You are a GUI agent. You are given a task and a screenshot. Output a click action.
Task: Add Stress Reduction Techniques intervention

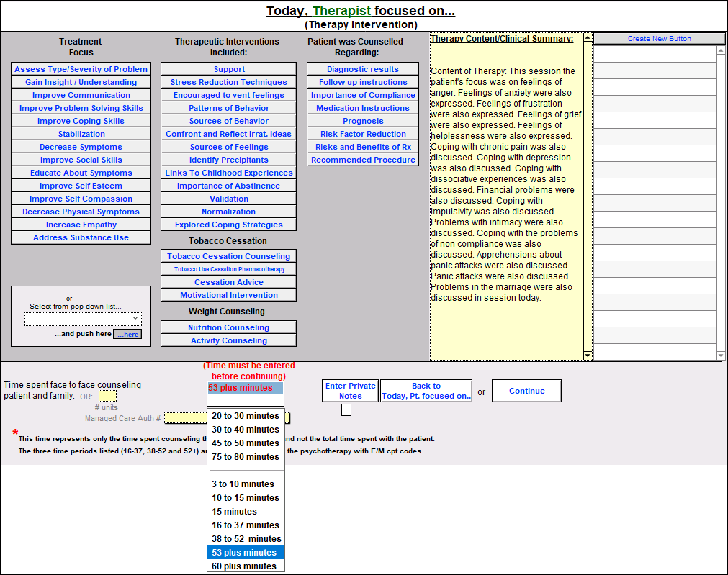[x=228, y=82]
